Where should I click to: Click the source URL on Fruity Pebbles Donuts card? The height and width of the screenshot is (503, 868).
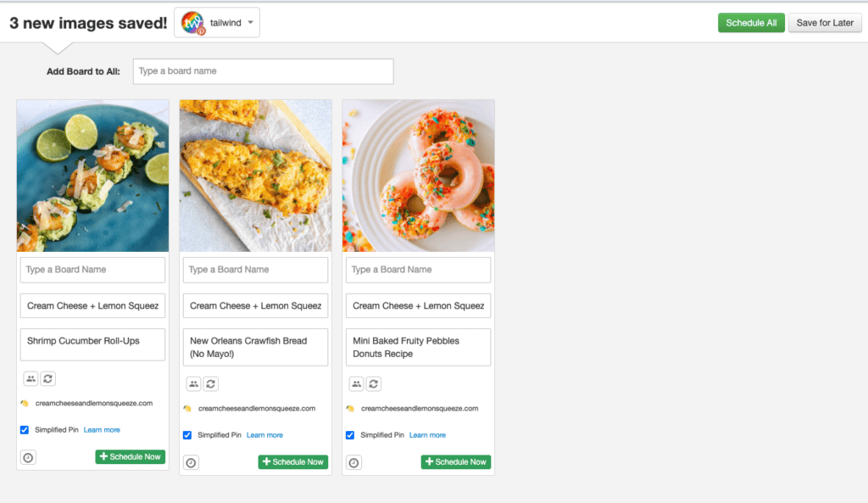coord(420,408)
